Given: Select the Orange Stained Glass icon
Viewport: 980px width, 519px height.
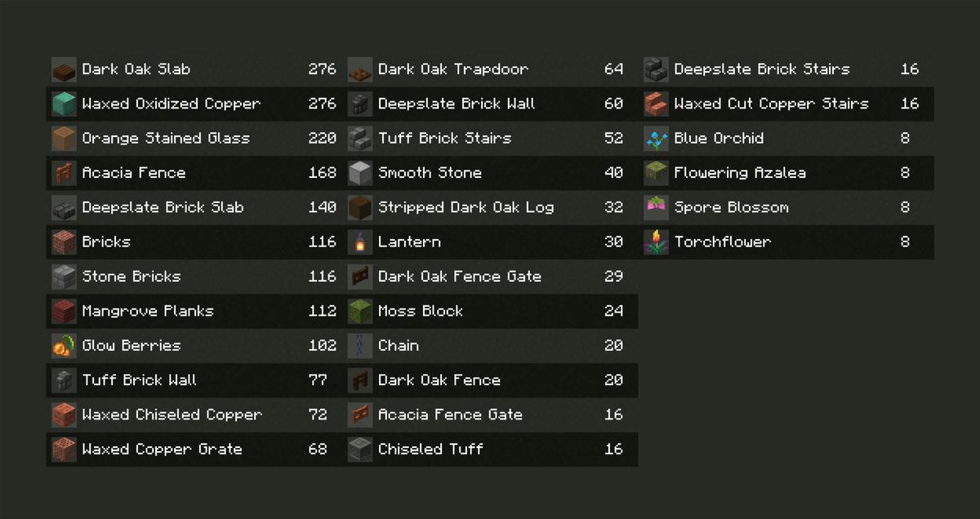Looking at the screenshot, I should (64, 139).
